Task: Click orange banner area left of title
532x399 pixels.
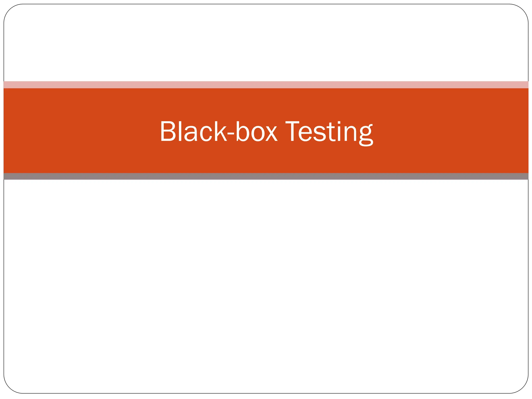Action: tap(81, 131)
